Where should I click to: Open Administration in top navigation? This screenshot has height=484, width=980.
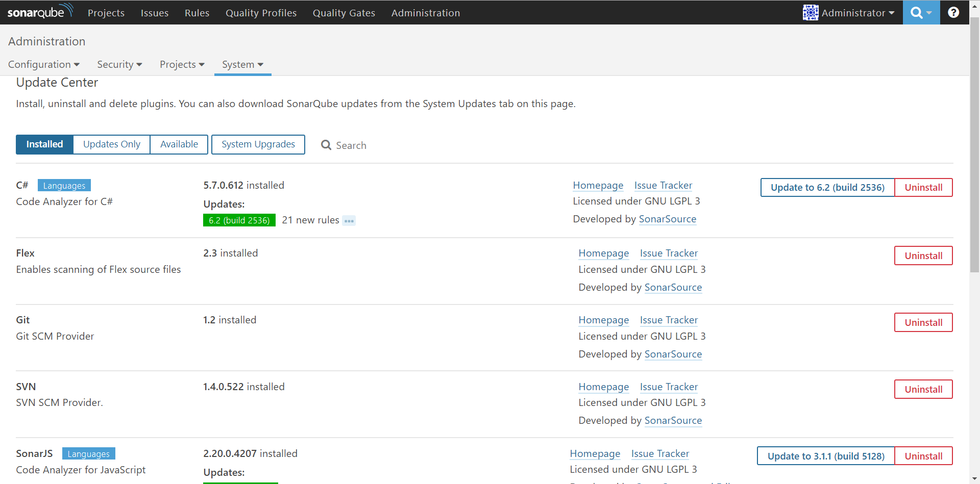(426, 13)
